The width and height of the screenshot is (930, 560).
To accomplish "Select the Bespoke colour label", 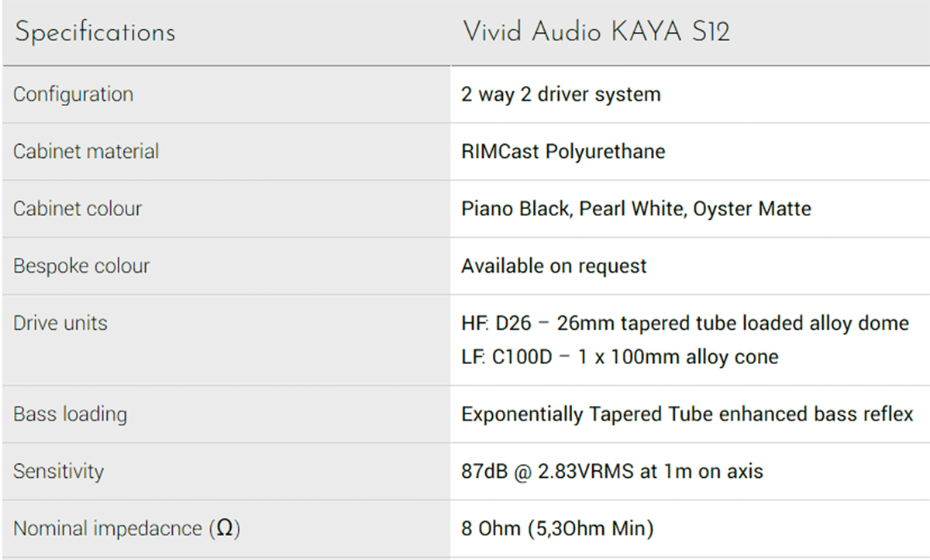I will 81,266.
